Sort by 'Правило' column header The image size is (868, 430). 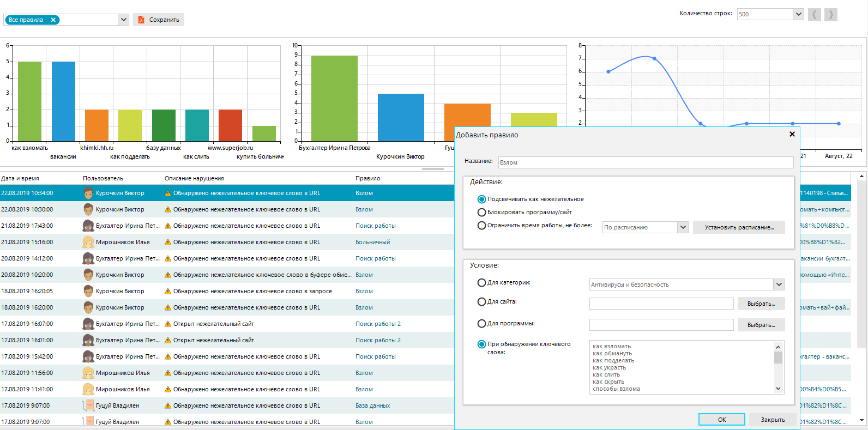[x=368, y=178]
